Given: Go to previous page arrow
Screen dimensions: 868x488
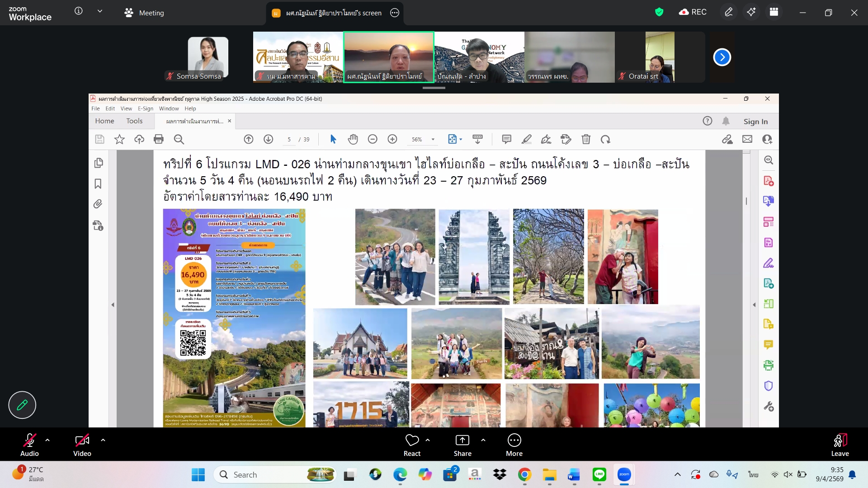Looking at the screenshot, I should click(x=249, y=139).
